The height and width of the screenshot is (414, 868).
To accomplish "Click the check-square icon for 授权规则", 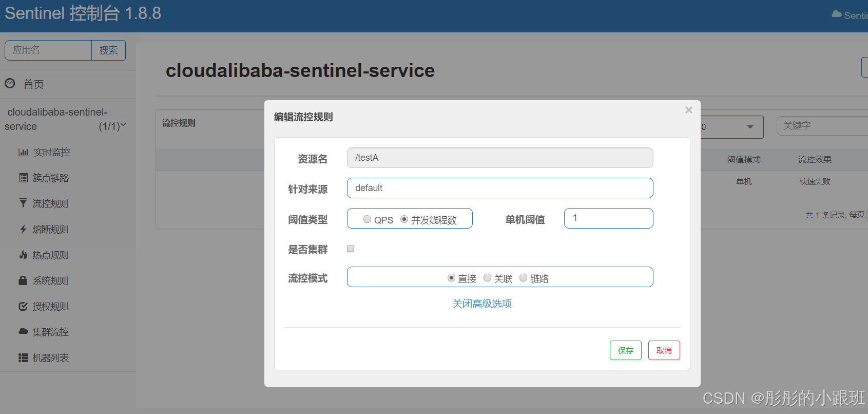I will point(23,306).
